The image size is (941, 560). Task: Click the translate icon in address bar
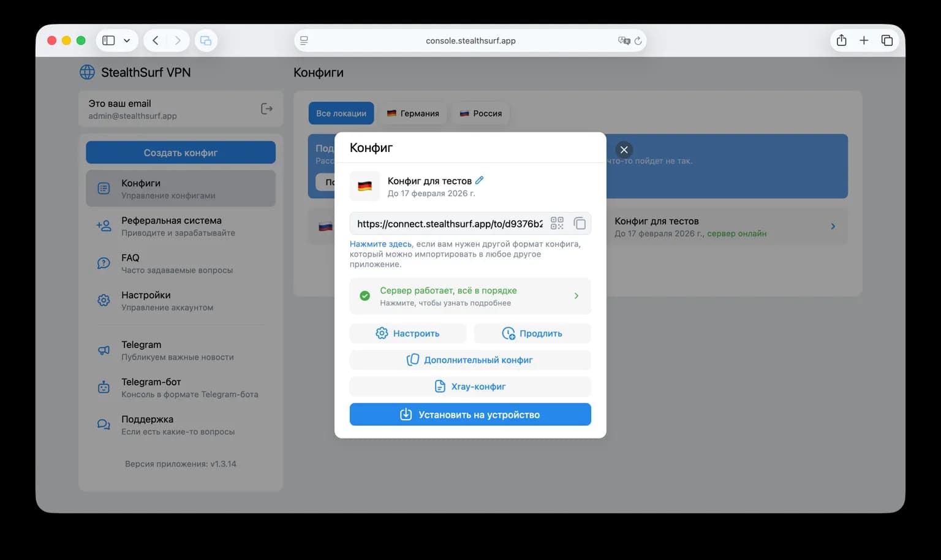coord(624,41)
